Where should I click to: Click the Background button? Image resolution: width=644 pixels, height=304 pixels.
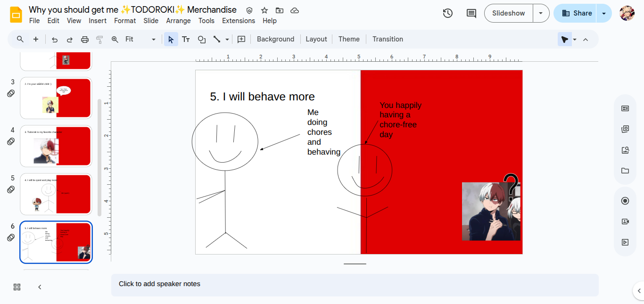click(x=275, y=39)
